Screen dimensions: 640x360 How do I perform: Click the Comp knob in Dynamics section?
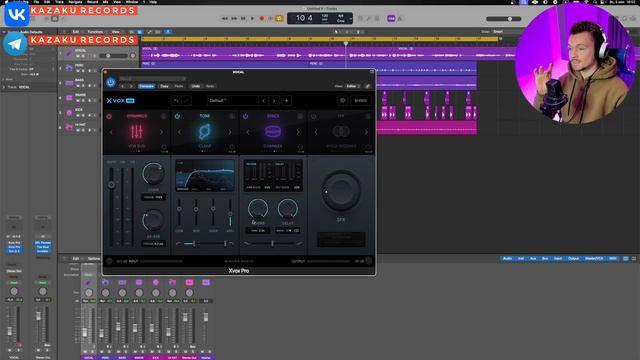coord(153,173)
